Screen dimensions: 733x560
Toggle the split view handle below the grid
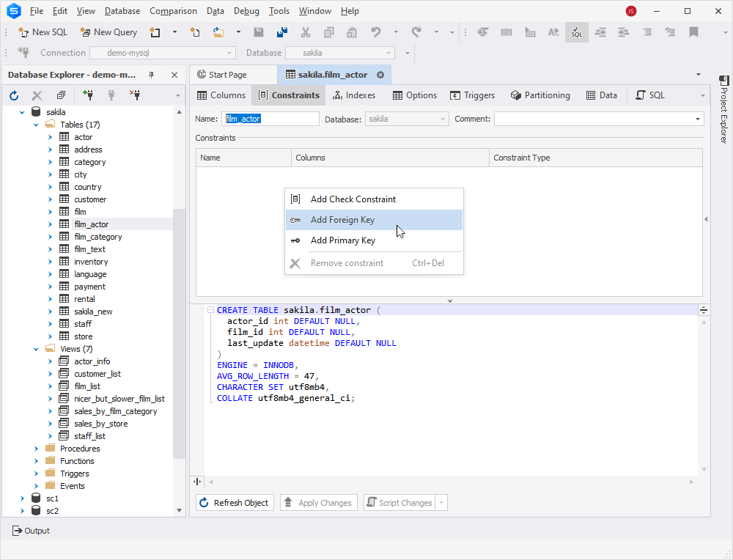pyautogui.click(x=450, y=301)
